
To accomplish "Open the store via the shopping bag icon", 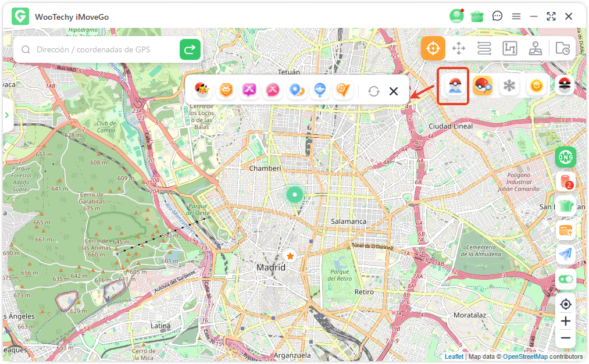I will click(x=477, y=16).
